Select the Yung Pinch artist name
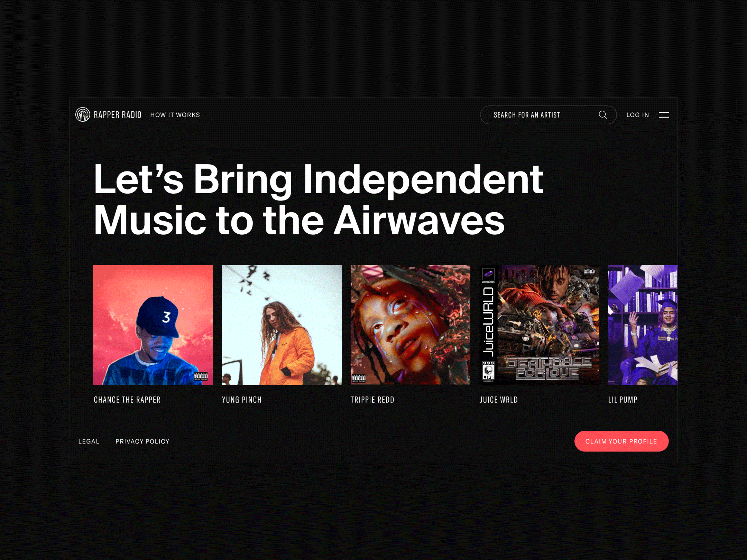Image resolution: width=747 pixels, height=560 pixels. point(242,400)
